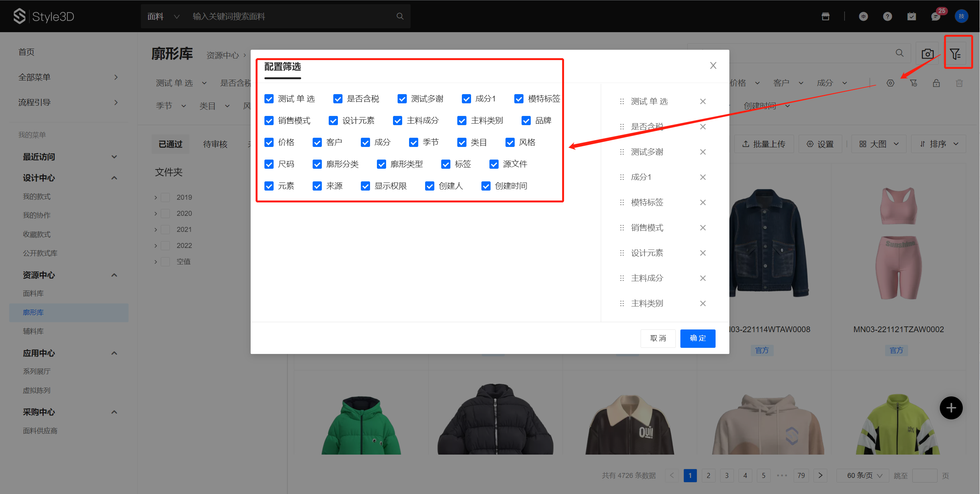Click the filter settings gear-hexagon icon
Screen dimensions: 980x494
coord(890,83)
